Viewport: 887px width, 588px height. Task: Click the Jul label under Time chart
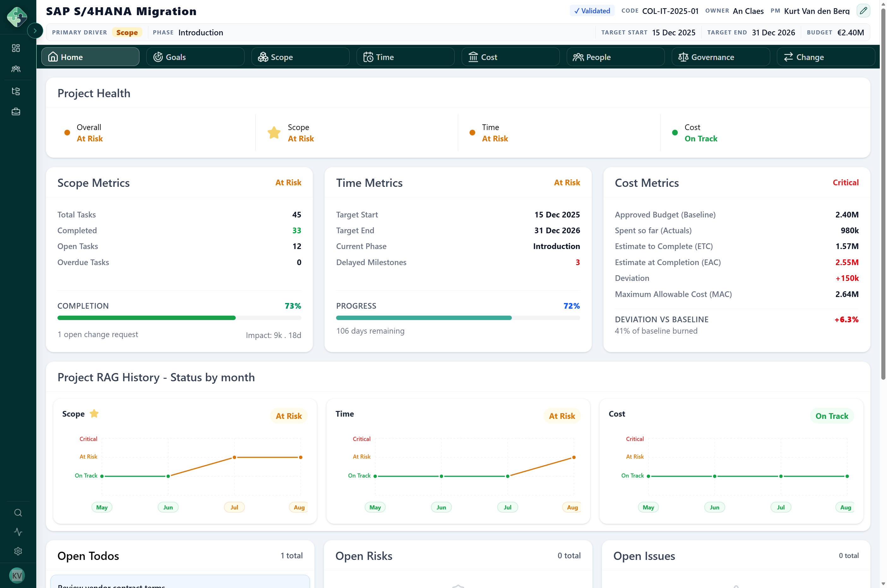point(507,508)
